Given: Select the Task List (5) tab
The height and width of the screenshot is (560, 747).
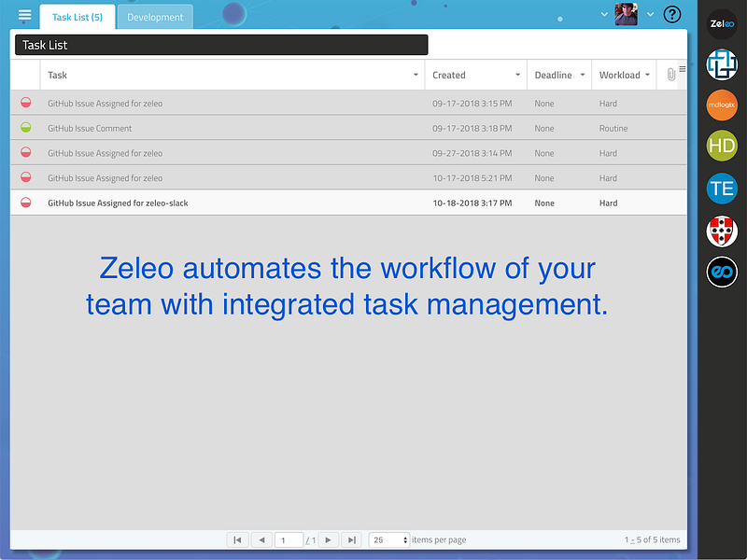Looking at the screenshot, I should coord(77,17).
